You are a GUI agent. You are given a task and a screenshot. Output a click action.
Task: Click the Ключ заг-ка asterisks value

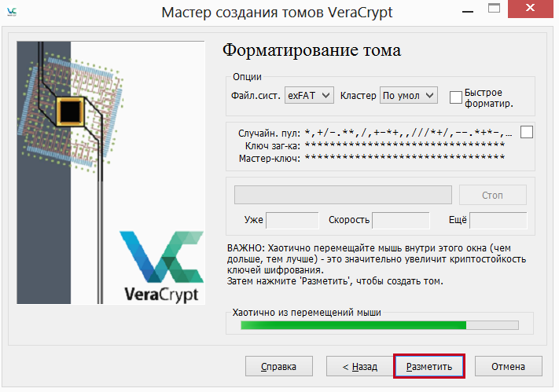(x=405, y=145)
